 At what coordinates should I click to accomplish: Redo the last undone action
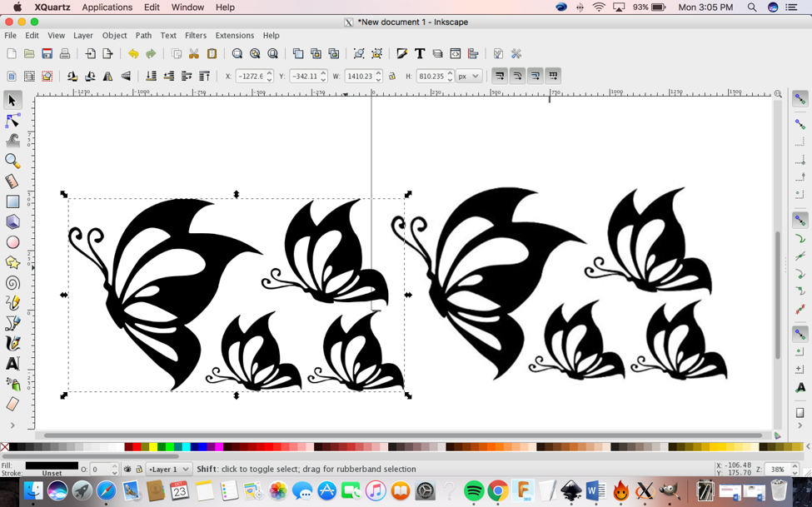pos(151,54)
